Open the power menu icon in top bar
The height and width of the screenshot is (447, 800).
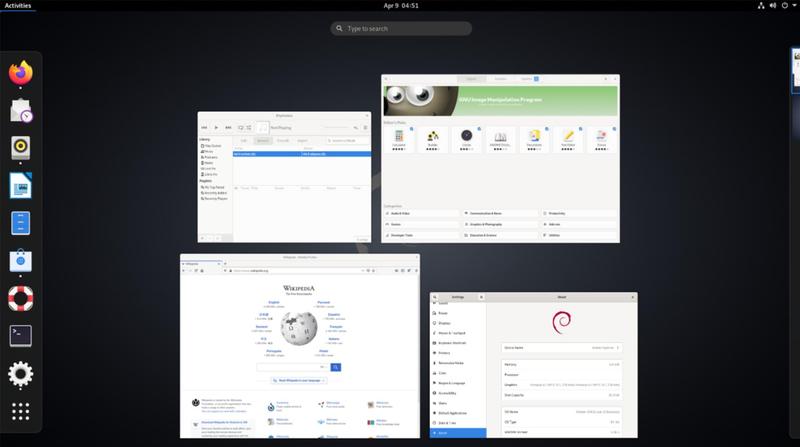785,6
